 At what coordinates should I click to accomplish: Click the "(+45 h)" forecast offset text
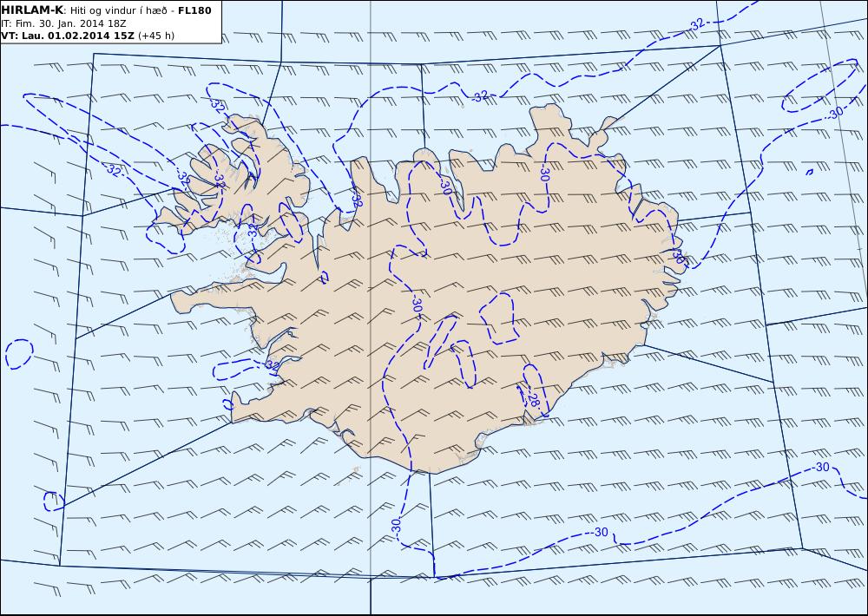[156, 36]
